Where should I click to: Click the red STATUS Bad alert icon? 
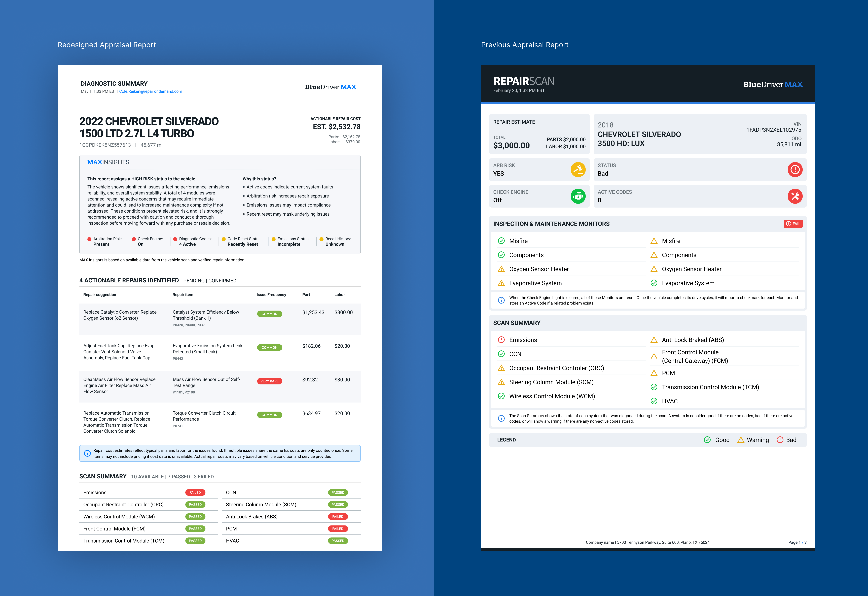(x=795, y=170)
